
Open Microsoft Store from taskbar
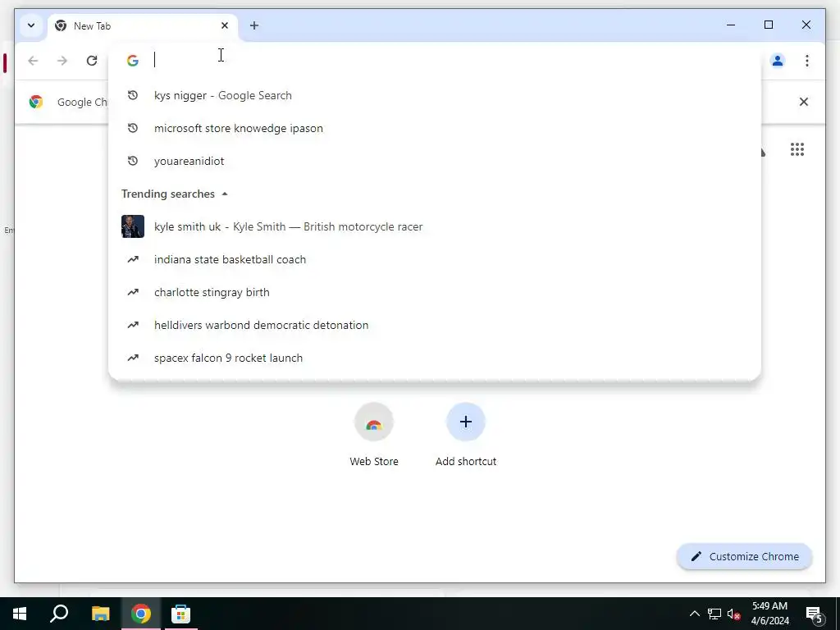pyautogui.click(x=180, y=614)
